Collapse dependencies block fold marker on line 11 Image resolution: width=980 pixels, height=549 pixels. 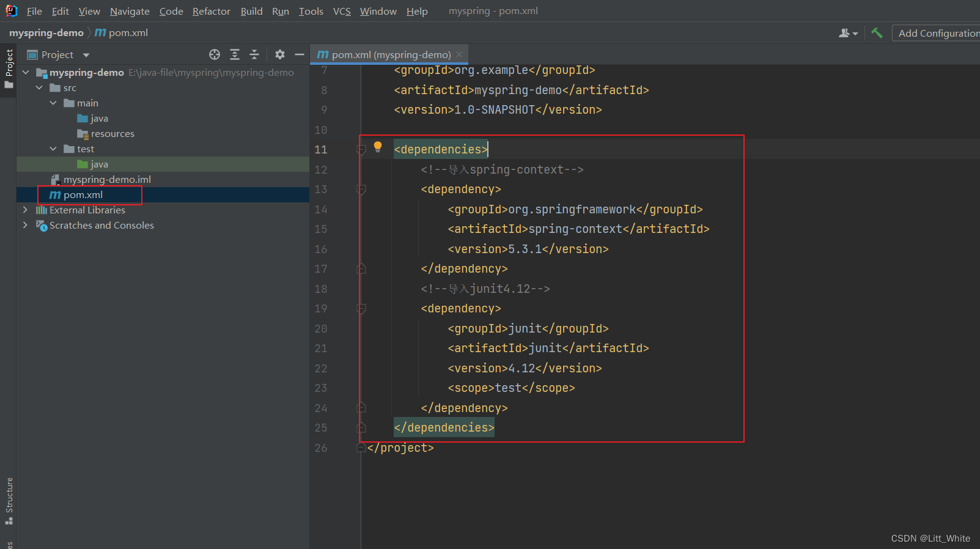[x=361, y=150]
